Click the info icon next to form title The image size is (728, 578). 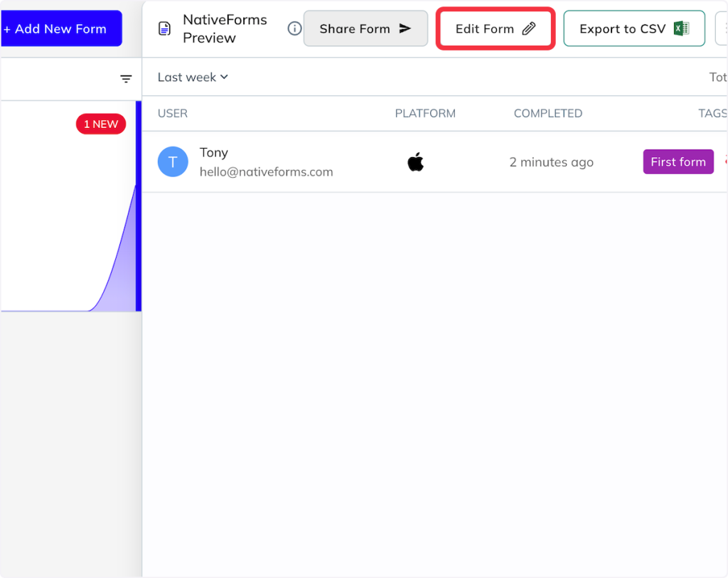point(294,28)
